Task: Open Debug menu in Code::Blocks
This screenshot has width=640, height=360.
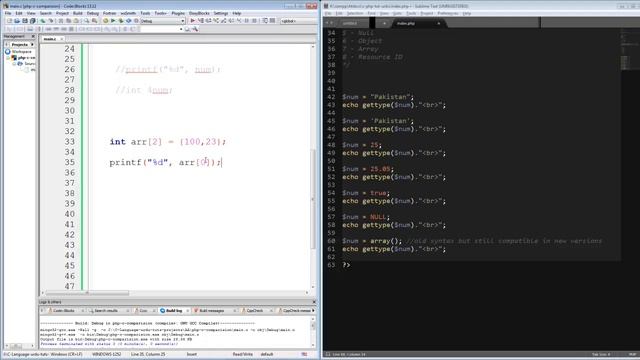Action: [93, 13]
